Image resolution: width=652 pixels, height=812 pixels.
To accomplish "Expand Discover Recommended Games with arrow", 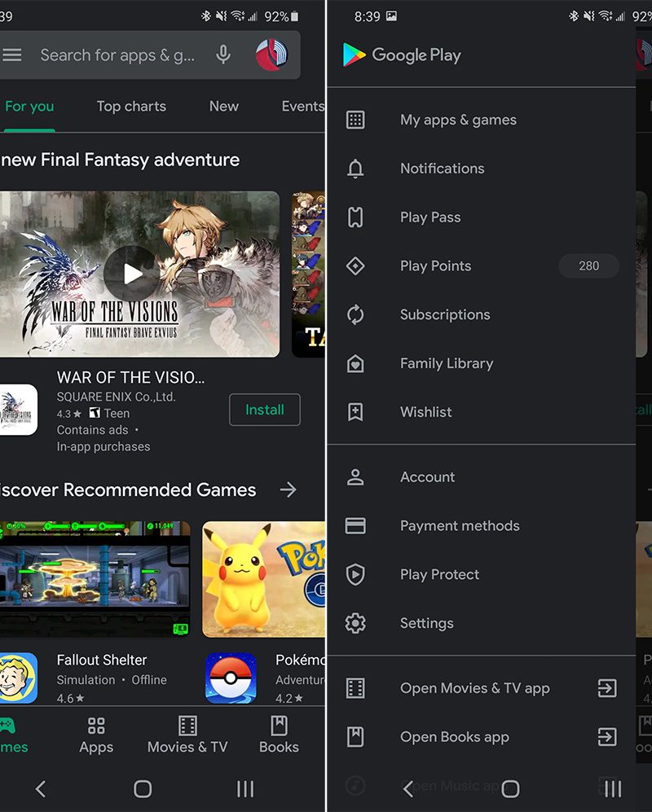I will pyautogui.click(x=288, y=489).
